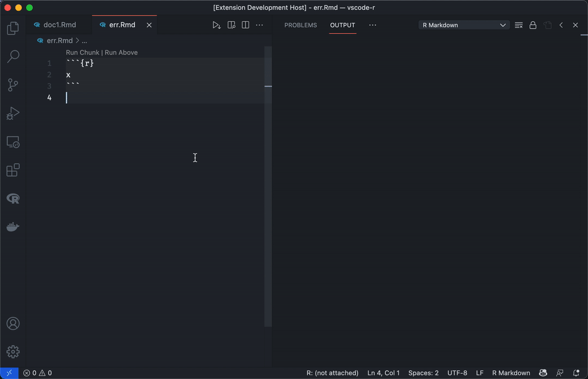Expand the breadcrumb ellipsis segment
This screenshot has width=588, height=379.
point(84,41)
